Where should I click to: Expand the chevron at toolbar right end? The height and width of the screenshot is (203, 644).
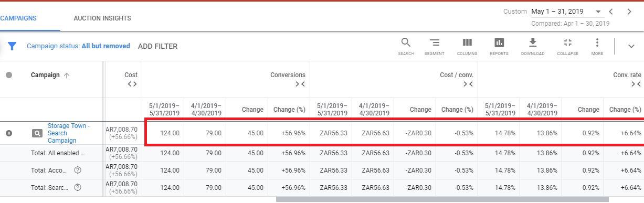pyautogui.click(x=631, y=46)
